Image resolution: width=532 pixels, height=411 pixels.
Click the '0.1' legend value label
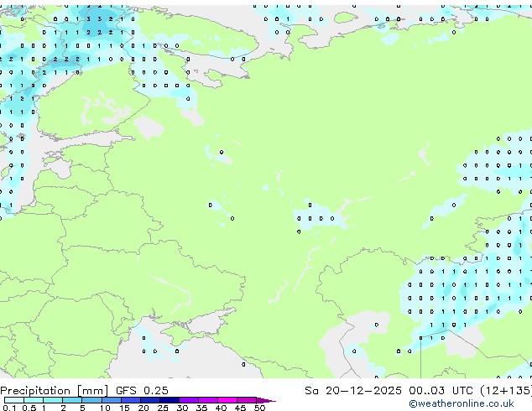pos(9,408)
